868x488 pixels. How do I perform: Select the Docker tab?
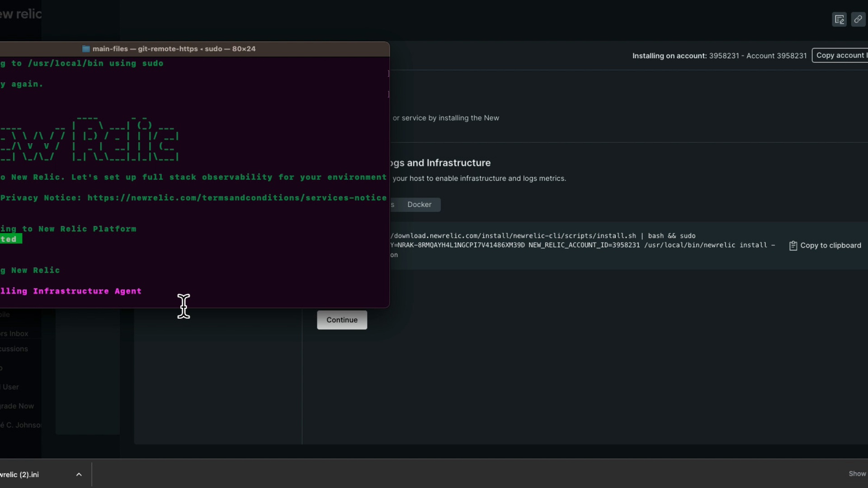pyautogui.click(x=419, y=205)
